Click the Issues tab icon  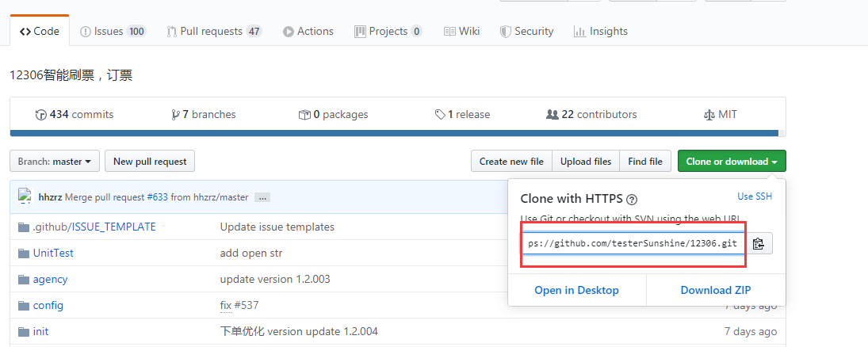click(86, 32)
